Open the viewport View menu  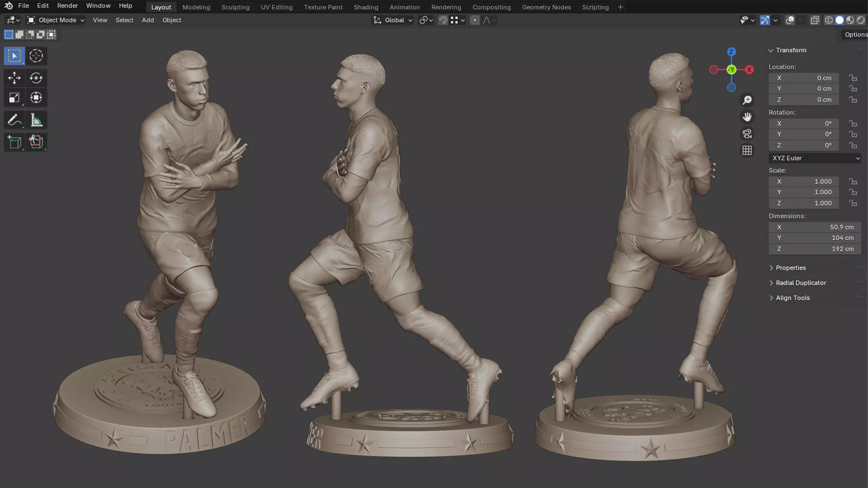click(x=100, y=20)
